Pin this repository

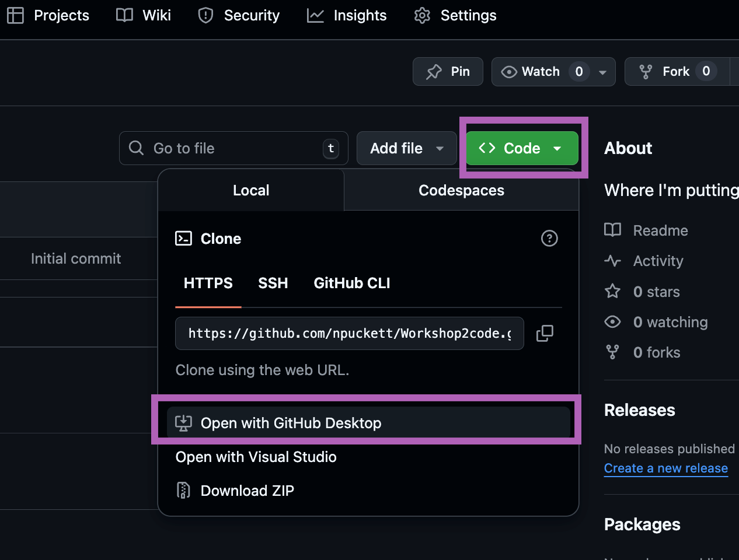448,72
